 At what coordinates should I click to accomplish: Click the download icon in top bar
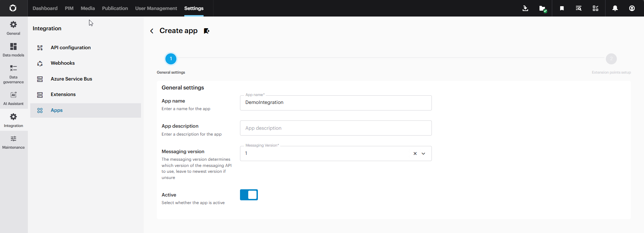(x=525, y=8)
